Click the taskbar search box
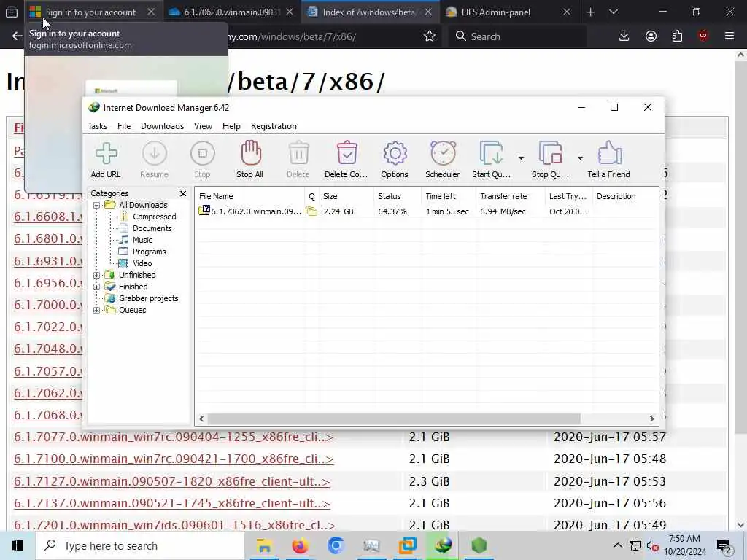This screenshot has height=560, width=747. coord(140,545)
